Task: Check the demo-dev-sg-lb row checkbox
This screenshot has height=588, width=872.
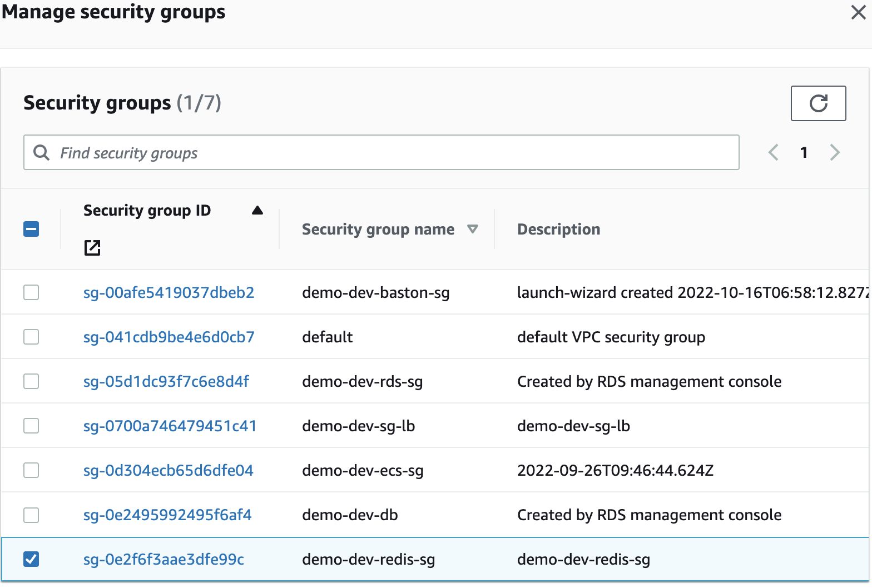Action: pos(31,426)
